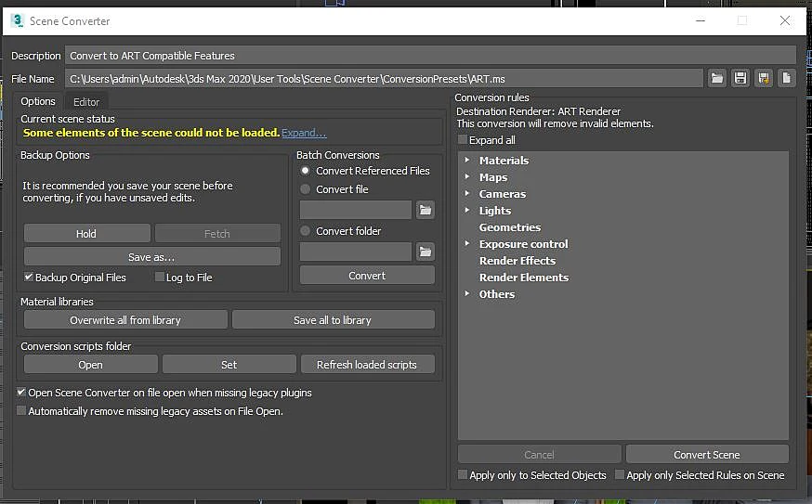The image size is (812, 504).
Task: Click the new preset document icon
Action: tap(786, 78)
